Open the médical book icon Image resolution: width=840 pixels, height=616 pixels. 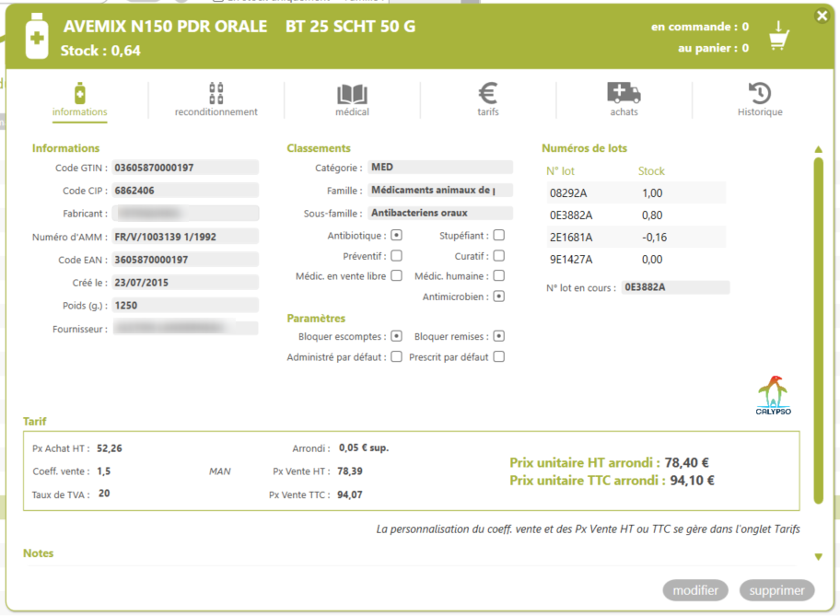[x=352, y=93]
